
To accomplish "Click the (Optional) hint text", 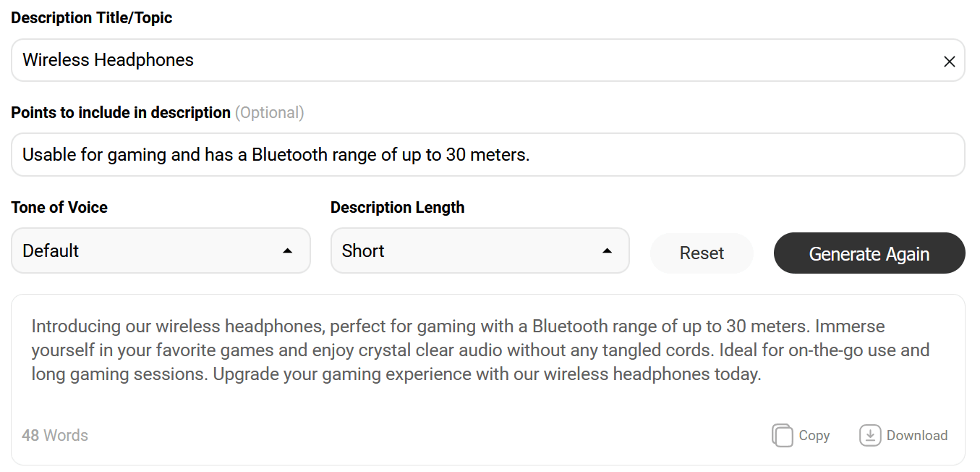I will point(270,112).
